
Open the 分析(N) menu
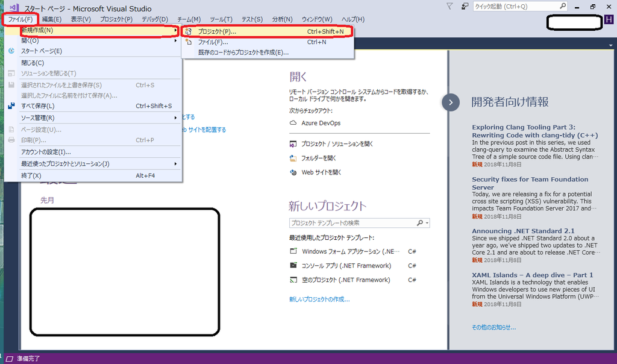click(282, 19)
